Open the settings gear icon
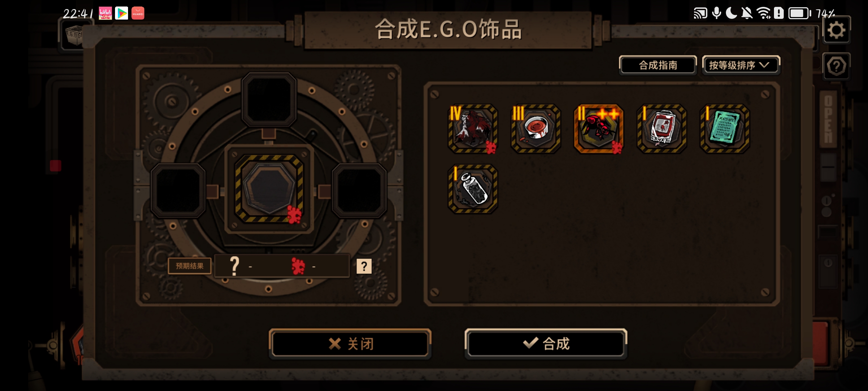 click(837, 30)
